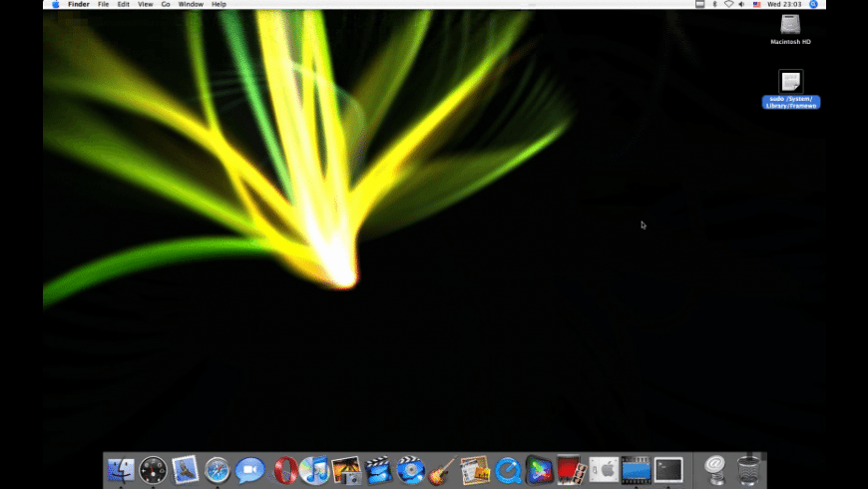
Task: Open the Window menu
Action: 191,4
